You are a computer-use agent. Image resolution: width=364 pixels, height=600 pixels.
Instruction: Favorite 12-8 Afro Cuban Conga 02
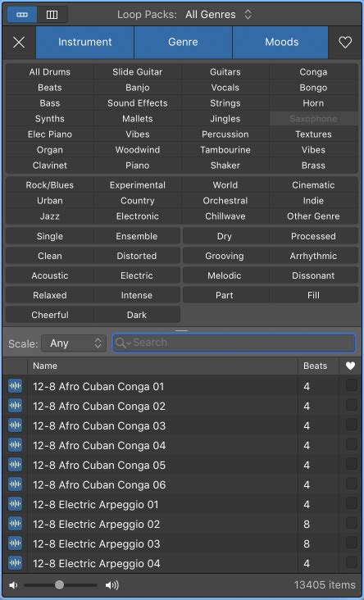tap(352, 404)
